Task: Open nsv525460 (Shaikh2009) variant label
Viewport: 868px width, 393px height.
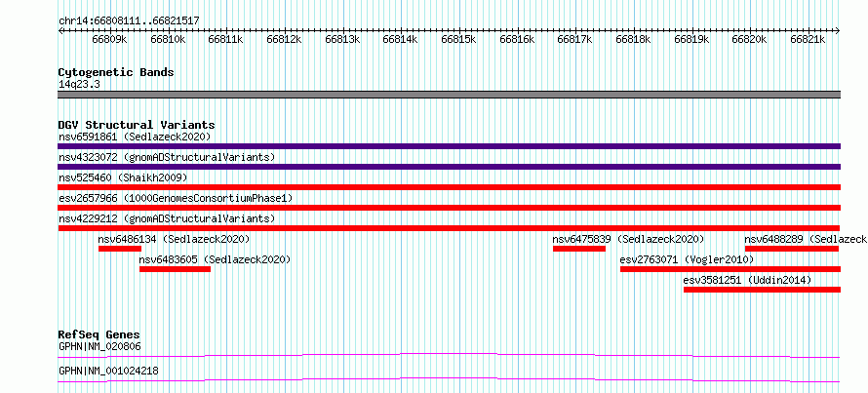Action: tap(123, 177)
